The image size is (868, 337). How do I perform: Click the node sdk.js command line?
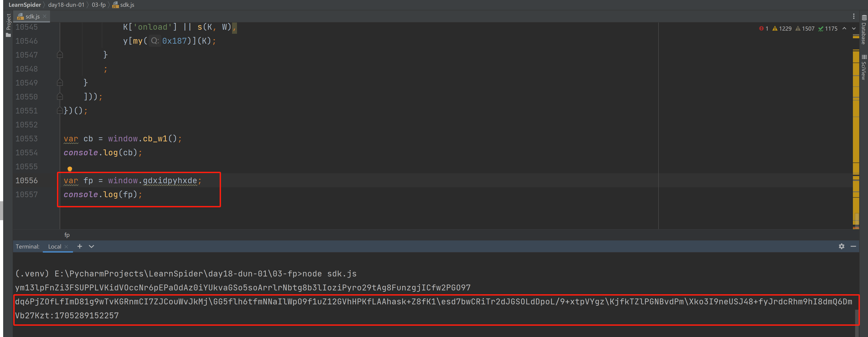coord(186,274)
